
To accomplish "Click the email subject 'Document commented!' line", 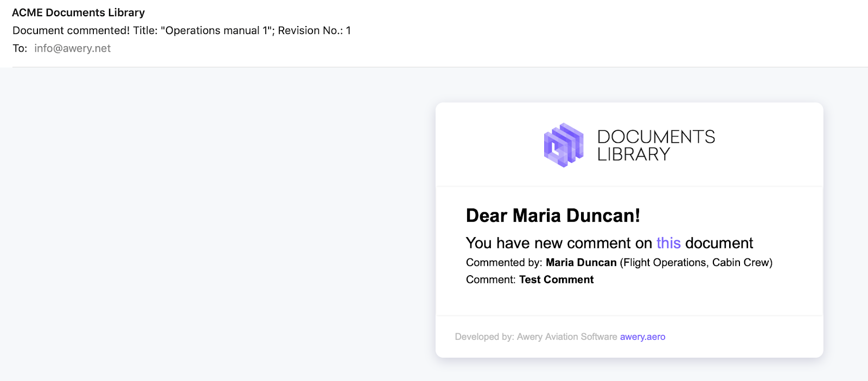I will [182, 30].
